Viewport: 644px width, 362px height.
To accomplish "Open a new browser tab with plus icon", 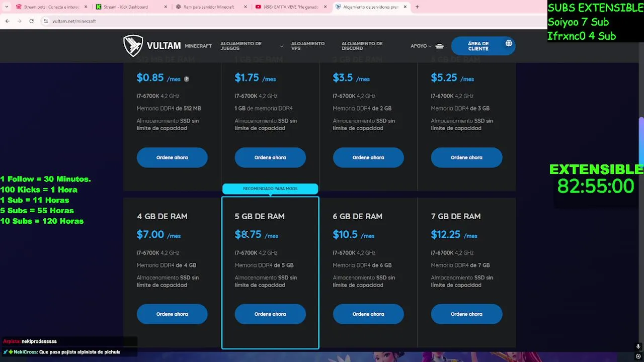I will pyautogui.click(x=417, y=7).
